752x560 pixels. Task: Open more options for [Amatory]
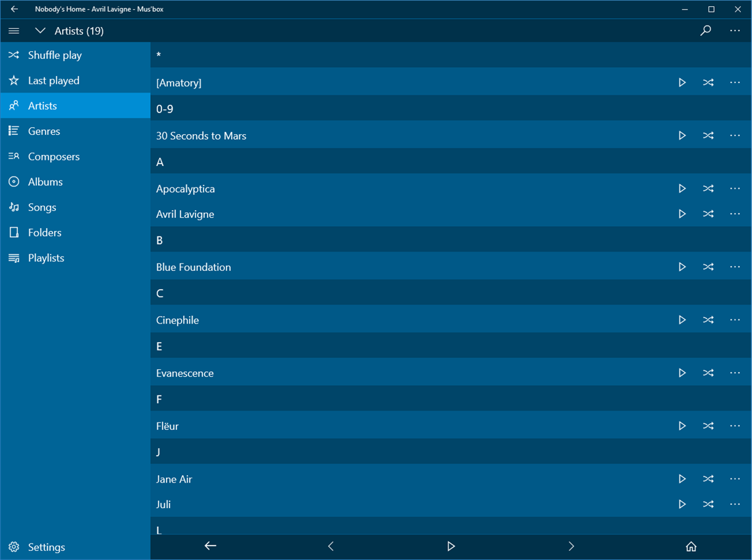click(x=735, y=82)
